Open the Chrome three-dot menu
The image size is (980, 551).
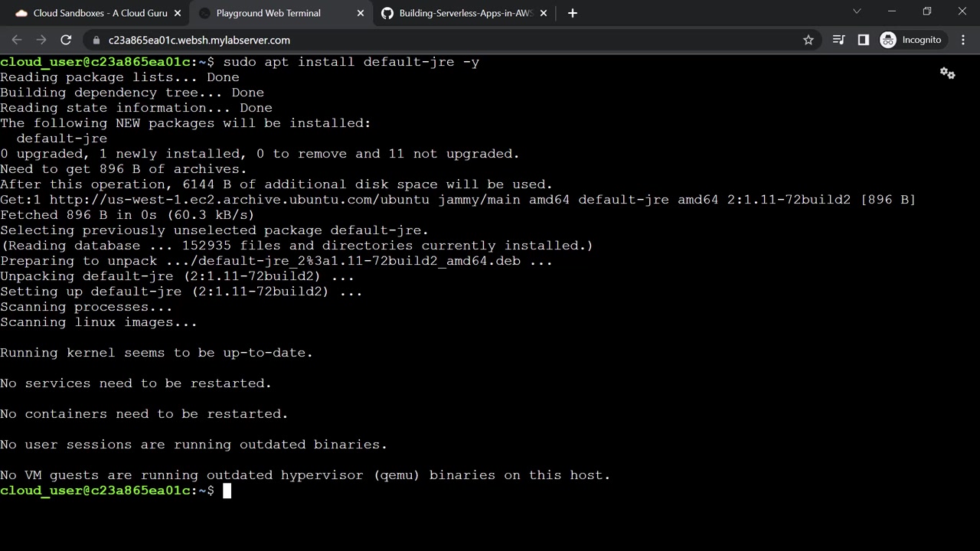tap(963, 40)
